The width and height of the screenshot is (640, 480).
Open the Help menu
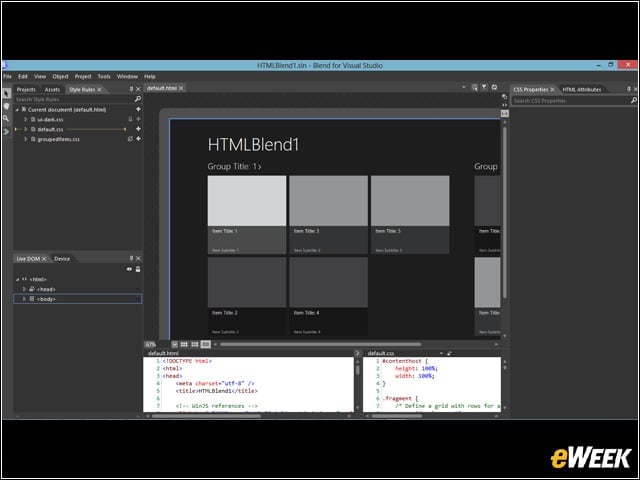coord(150,76)
